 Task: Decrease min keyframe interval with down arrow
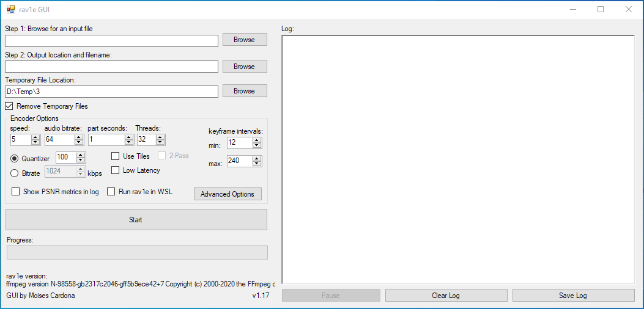point(257,145)
